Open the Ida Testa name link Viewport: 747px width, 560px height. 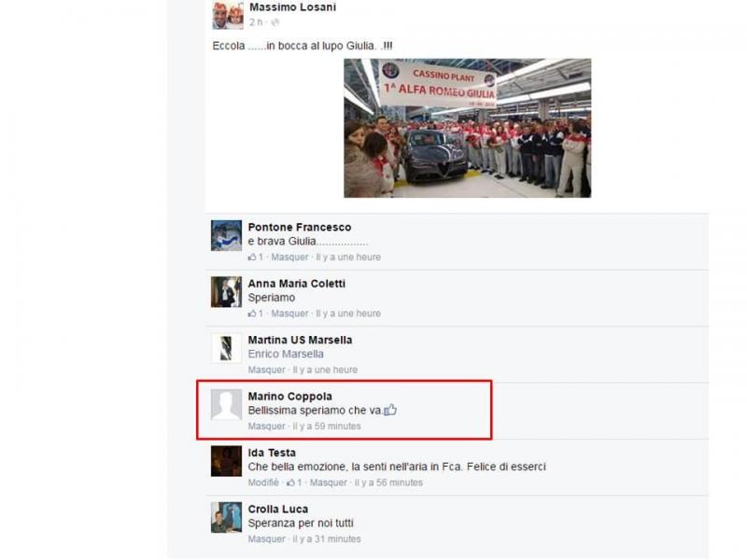[272, 453]
